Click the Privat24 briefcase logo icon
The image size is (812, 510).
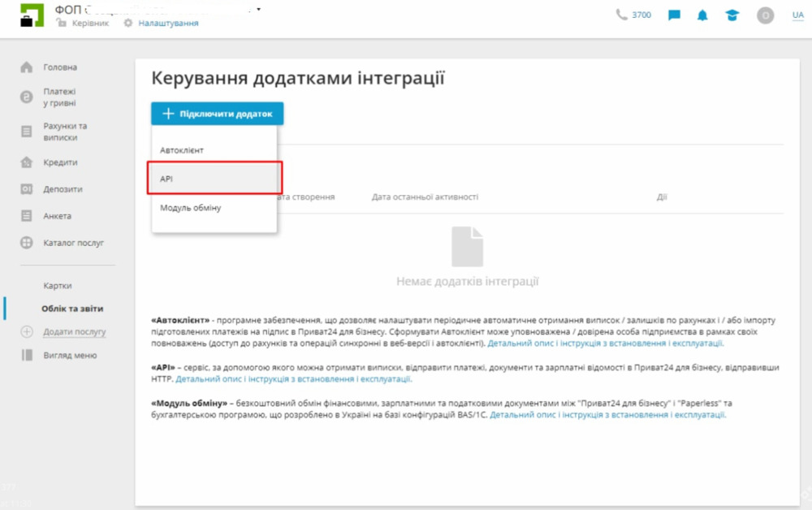[x=32, y=15]
